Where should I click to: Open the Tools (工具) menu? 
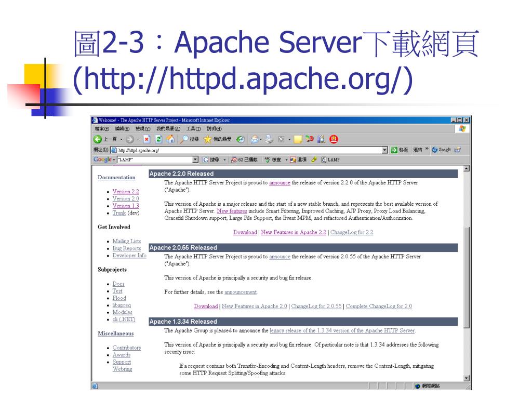click(193, 129)
